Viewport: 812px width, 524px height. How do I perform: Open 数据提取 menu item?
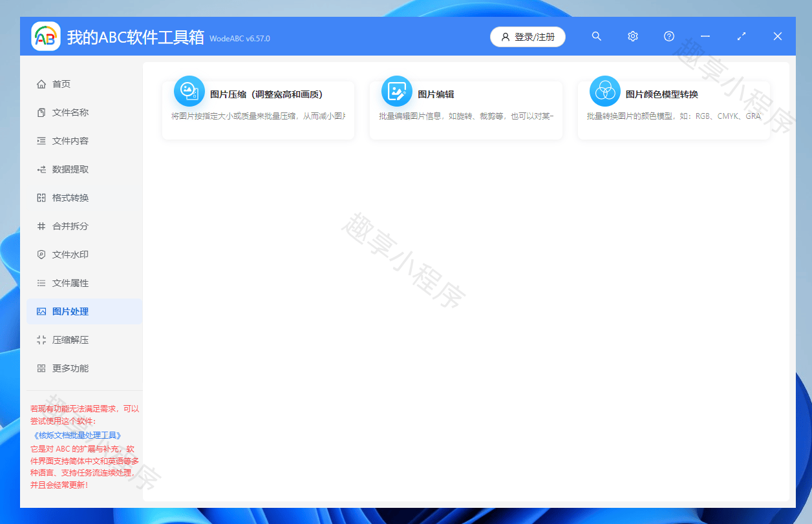pos(84,169)
